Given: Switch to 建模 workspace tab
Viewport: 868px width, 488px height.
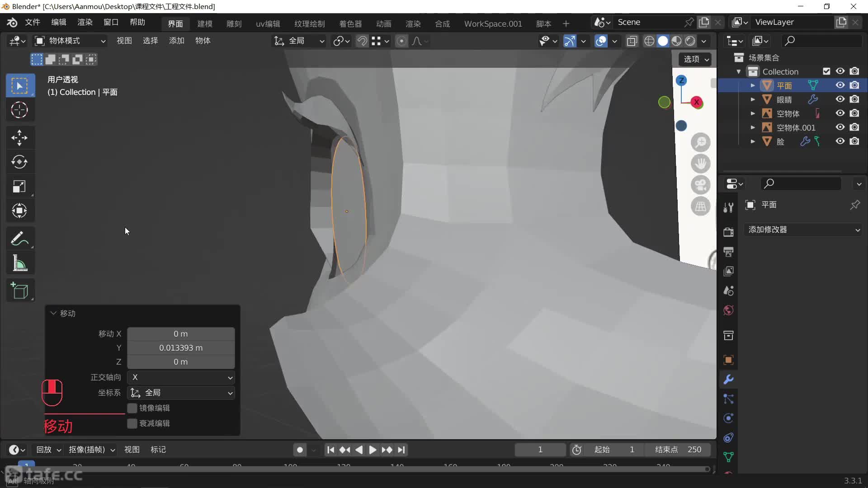Looking at the screenshot, I should pos(205,23).
